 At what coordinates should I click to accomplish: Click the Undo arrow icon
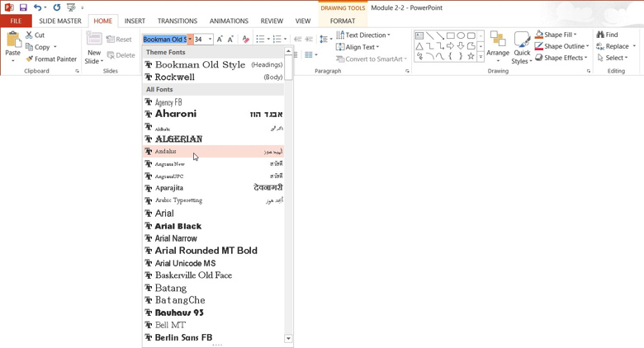pos(37,7)
